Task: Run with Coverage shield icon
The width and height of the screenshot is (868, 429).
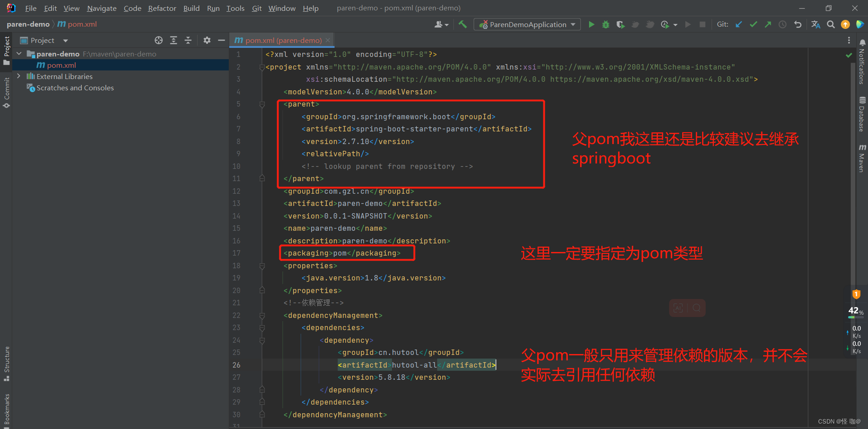Action: point(621,24)
